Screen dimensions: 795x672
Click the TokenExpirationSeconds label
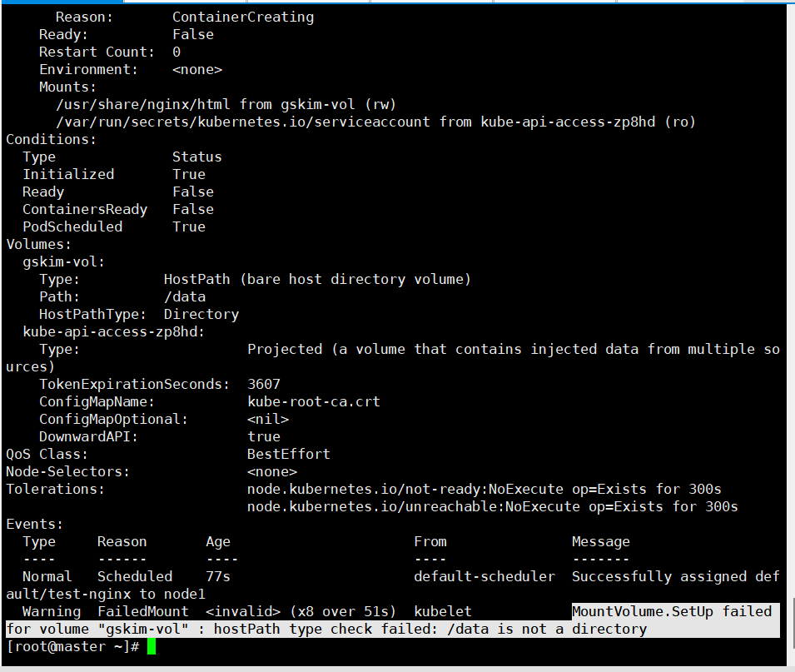(x=134, y=385)
